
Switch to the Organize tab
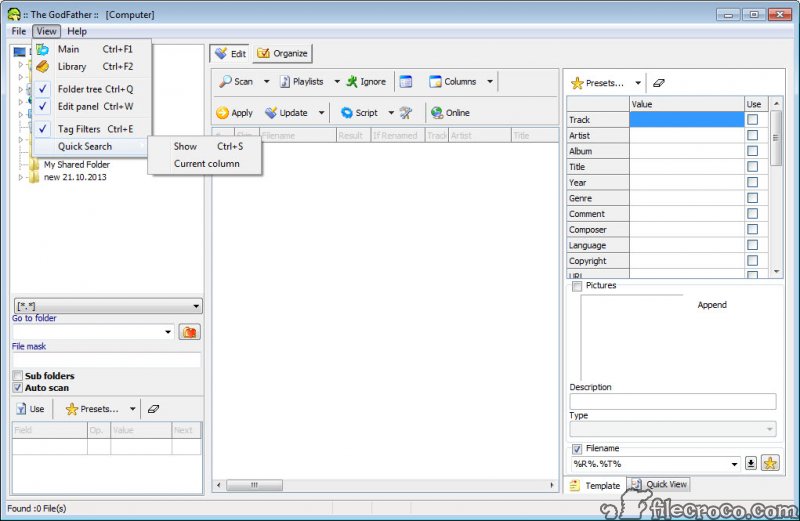(282, 54)
